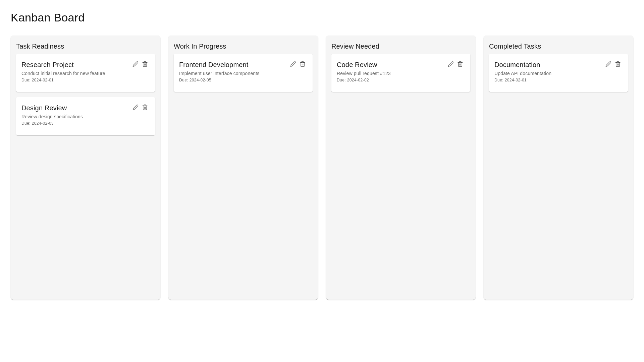This screenshot has height=362, width=644.
Task: Edit the Documentation task
Action: (x=608, y=64)
